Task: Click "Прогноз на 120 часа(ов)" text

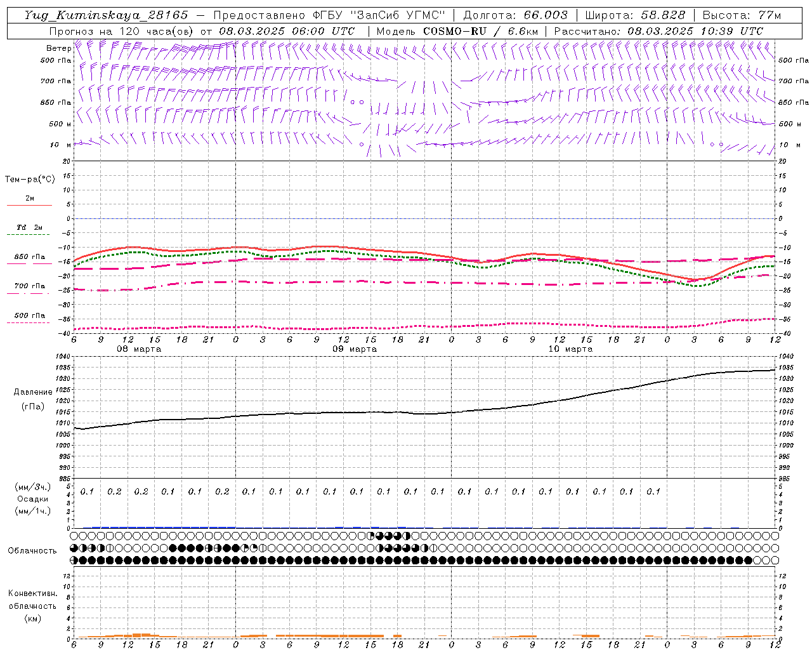Action: (122, 31)
